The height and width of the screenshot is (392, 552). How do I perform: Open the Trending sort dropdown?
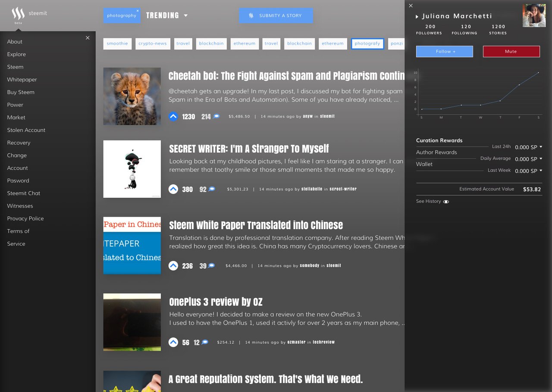(186, 16)
